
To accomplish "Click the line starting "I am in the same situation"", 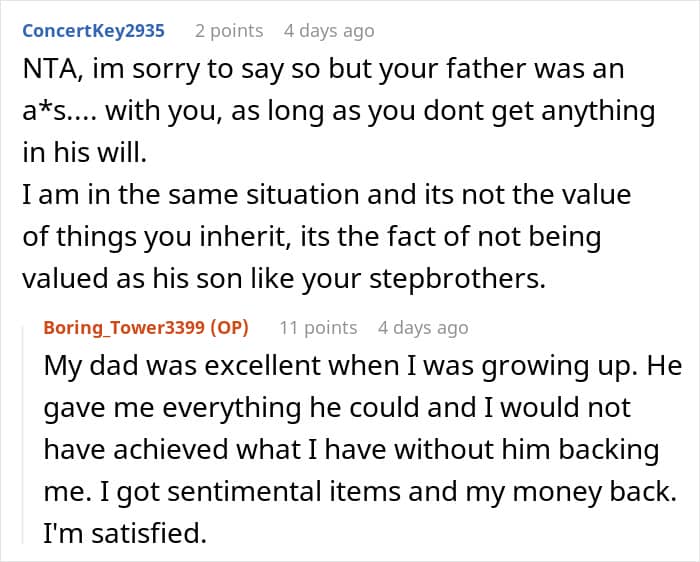I will point(326,196).
